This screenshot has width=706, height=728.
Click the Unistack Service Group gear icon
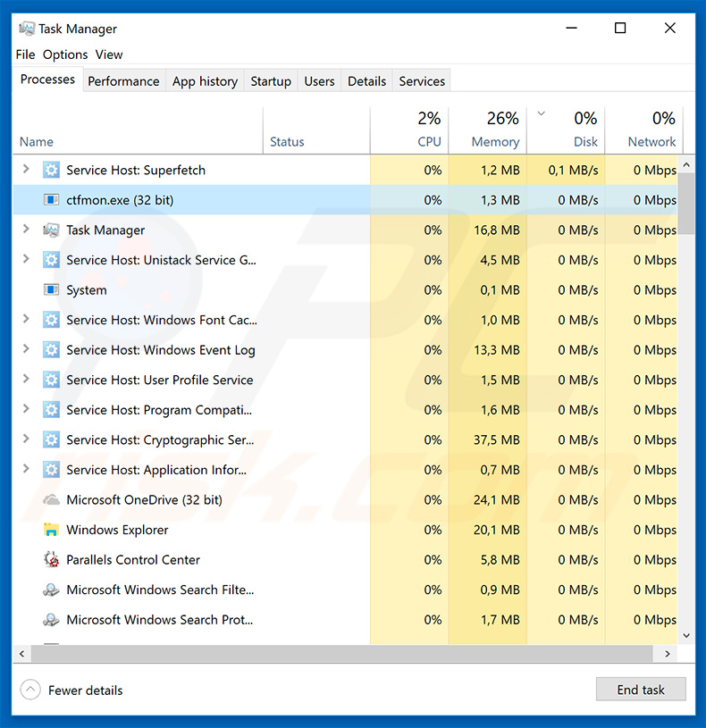coord(51,260)
